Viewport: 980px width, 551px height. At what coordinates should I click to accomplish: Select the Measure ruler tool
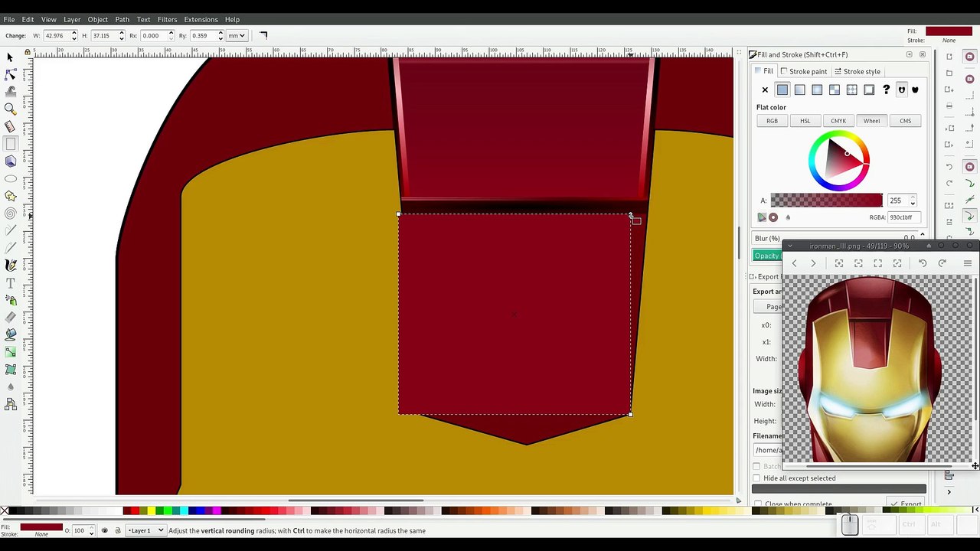pyautogui.click(x=10, y=126)
